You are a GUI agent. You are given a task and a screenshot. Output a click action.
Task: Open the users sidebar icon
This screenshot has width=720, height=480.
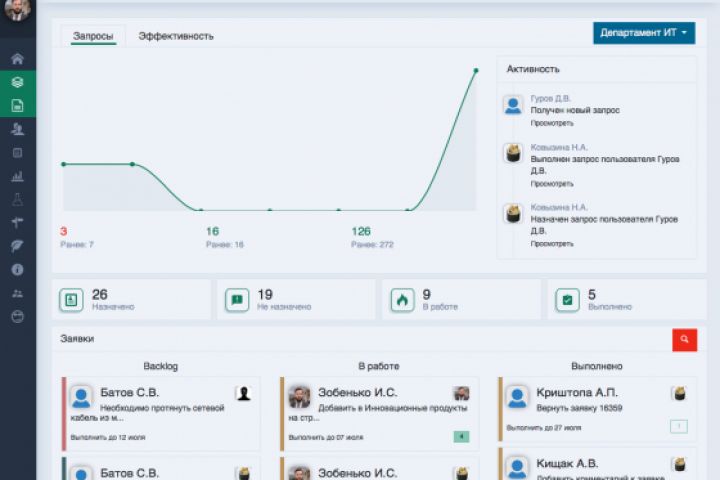[x=17, y=129]
